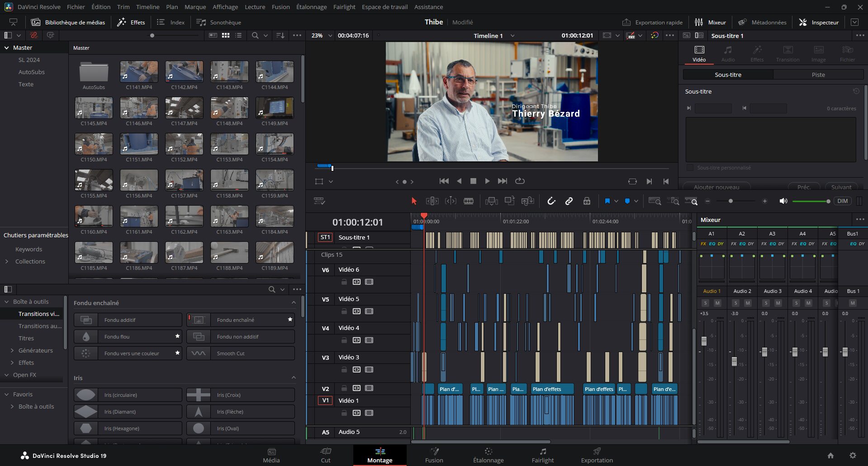Screen dimensions: 868x466
Task: Lock the Vidéo 6 track
Action: click(x=344, y=282)
